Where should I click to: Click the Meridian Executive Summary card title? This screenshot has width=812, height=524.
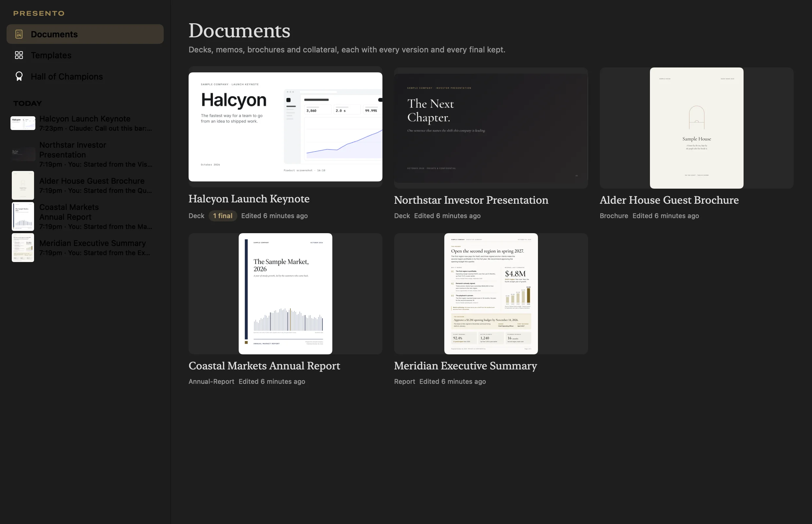(465, 366)
